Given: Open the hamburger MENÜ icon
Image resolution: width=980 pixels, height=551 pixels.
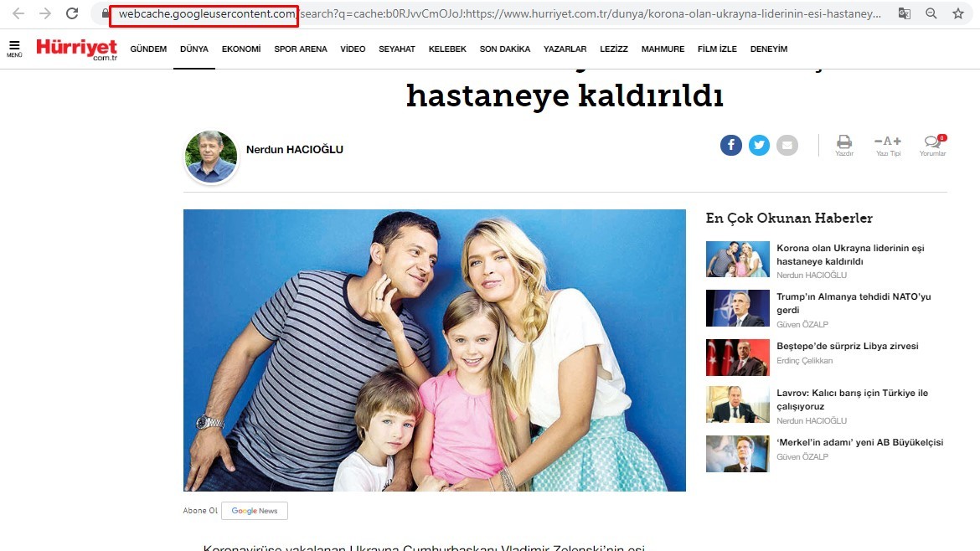Looking at the screenshot, I should click(14, 48).
